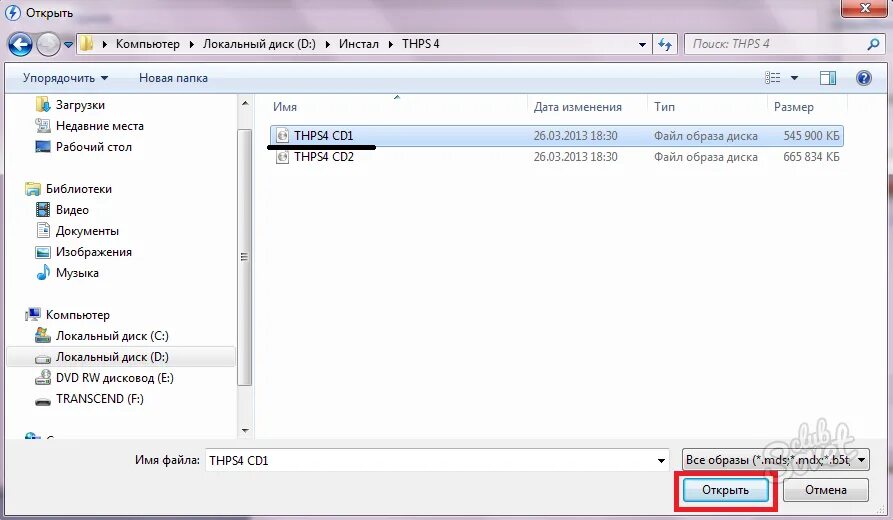Click the Музыка note icon

(43, 273)
